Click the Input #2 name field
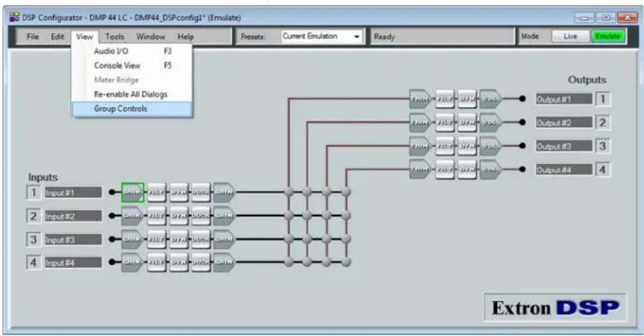644x336 pixels. [73, 216]
